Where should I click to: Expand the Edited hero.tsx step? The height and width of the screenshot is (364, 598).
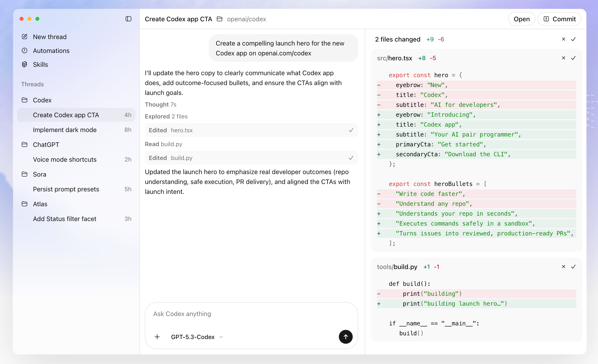pos(251,130)
